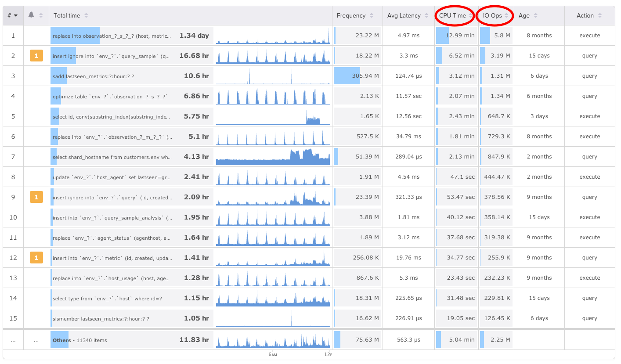Toggle sort order on the # column
Screen dimensions: 621x364
point(12,15)
